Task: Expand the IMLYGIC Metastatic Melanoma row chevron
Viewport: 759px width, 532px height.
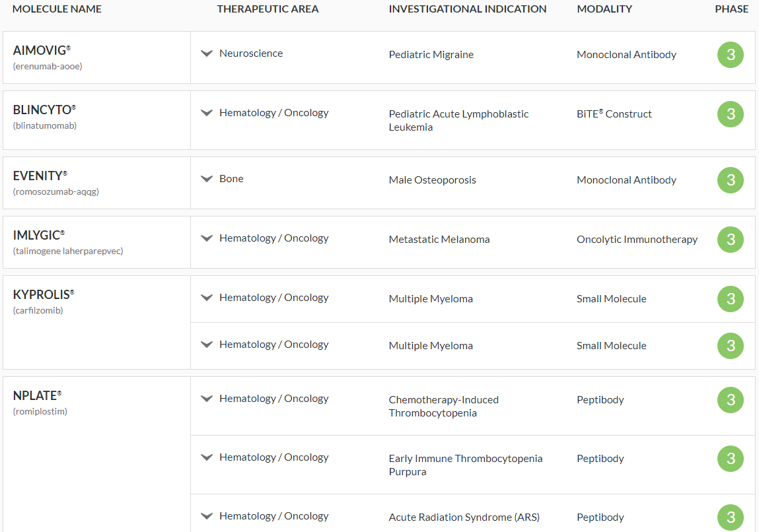Action: click(207, 238)
